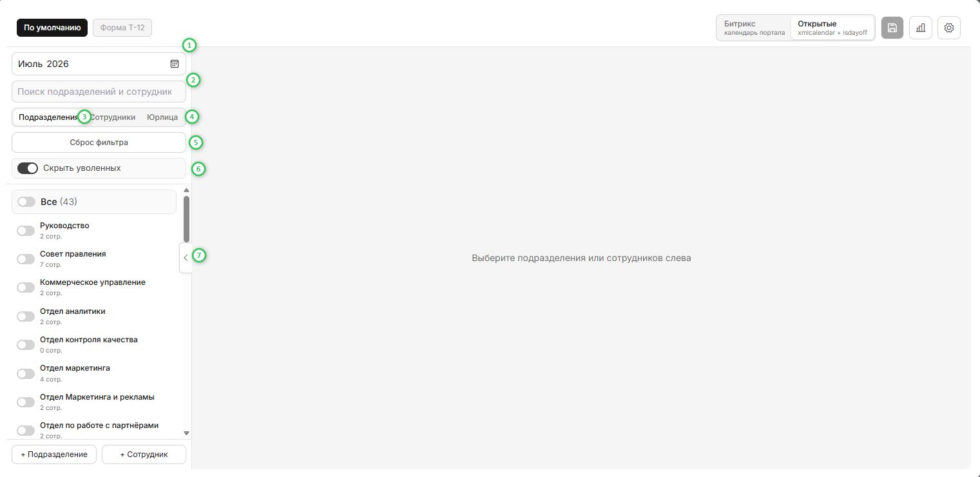Click 'Отдел по работе с партнёрами' label

[99, 425]
